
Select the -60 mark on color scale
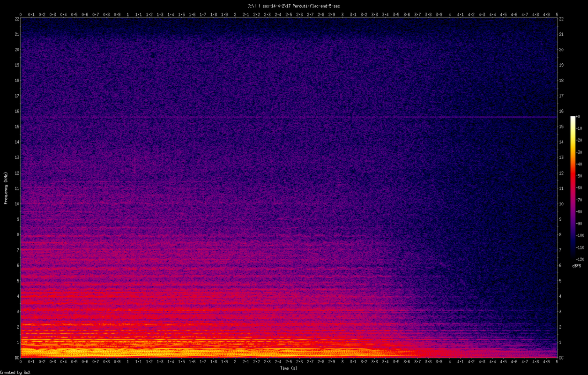[579, 188]
